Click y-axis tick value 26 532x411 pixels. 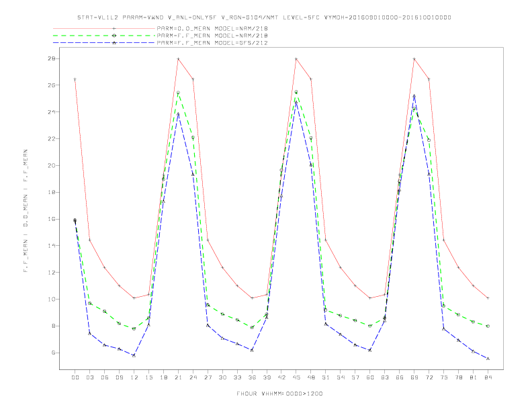52,85
